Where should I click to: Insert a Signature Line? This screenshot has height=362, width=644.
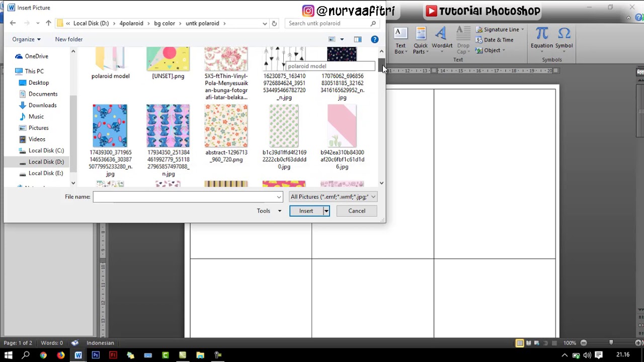point(500,30)
